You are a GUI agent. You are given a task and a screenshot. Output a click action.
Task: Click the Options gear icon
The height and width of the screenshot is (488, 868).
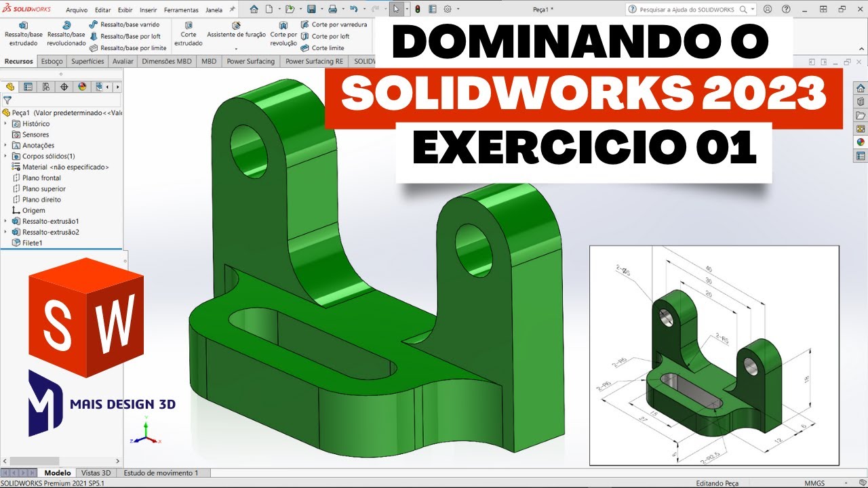(x=447, y=9)
